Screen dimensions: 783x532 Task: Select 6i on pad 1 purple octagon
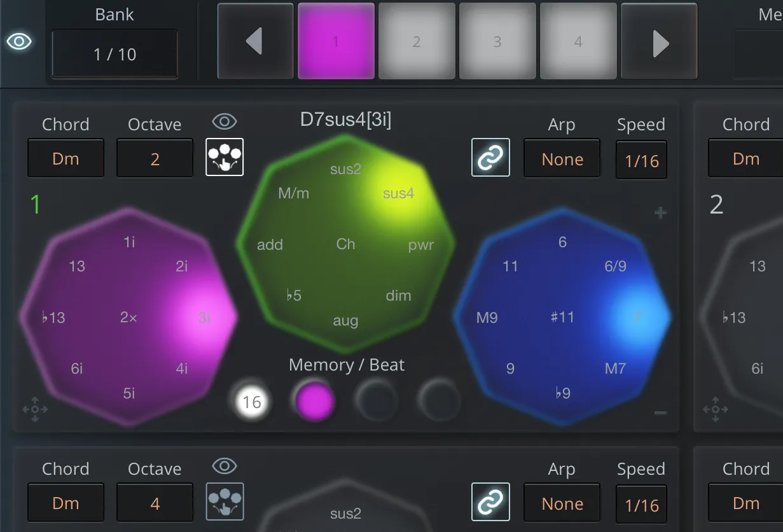point(77,368)
